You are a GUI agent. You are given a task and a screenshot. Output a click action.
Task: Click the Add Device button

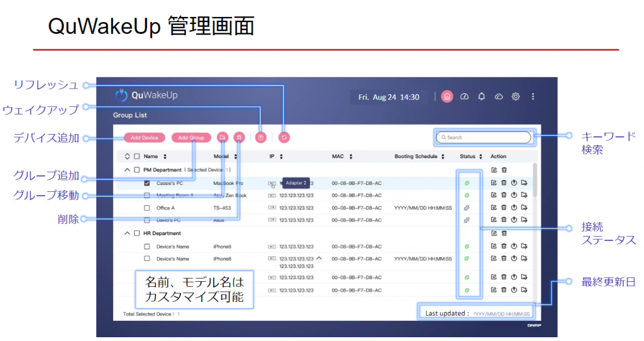pos(144,138)
